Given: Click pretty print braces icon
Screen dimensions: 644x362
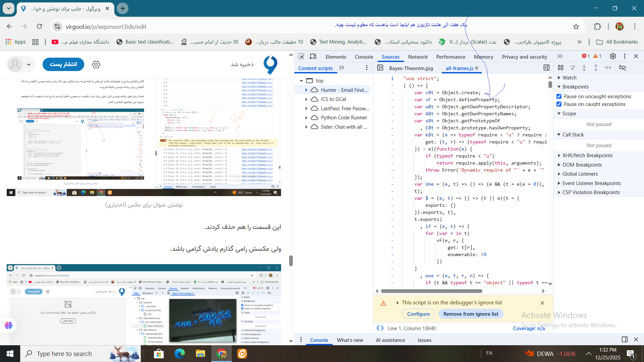Looking at the screenshot, I should [x=380, y=328].
